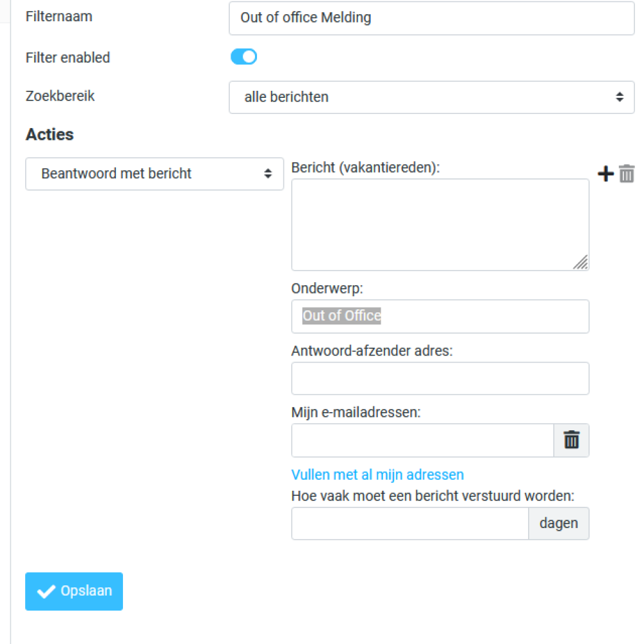Image resolution: width=644 pixels, height=644 pixels.
Task: Click trash icon beside Mijn e-mailadressen field
Action: tap(571, 440)
